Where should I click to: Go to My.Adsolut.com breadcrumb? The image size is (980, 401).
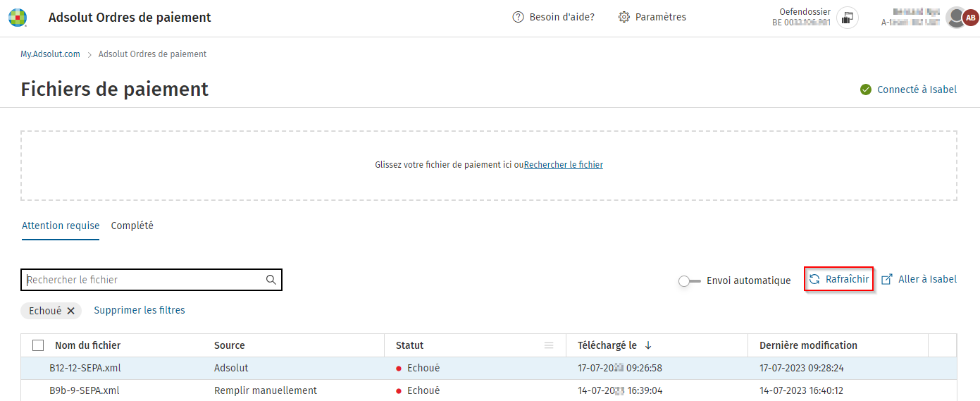pos(50,54)
